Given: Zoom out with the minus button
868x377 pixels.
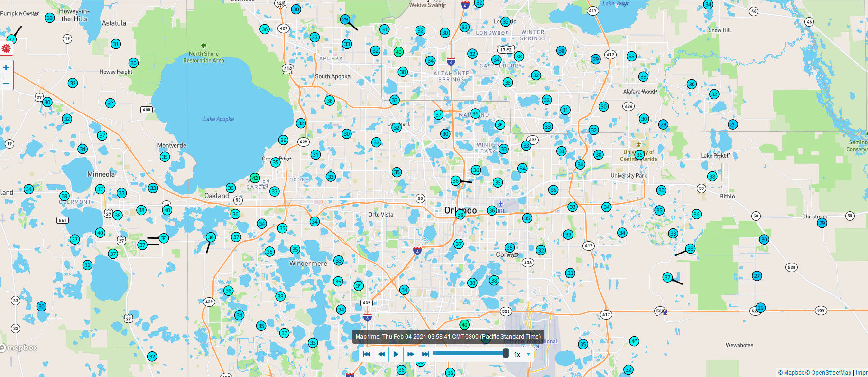Looking at the screenshot, I should (x=6, y=83).
